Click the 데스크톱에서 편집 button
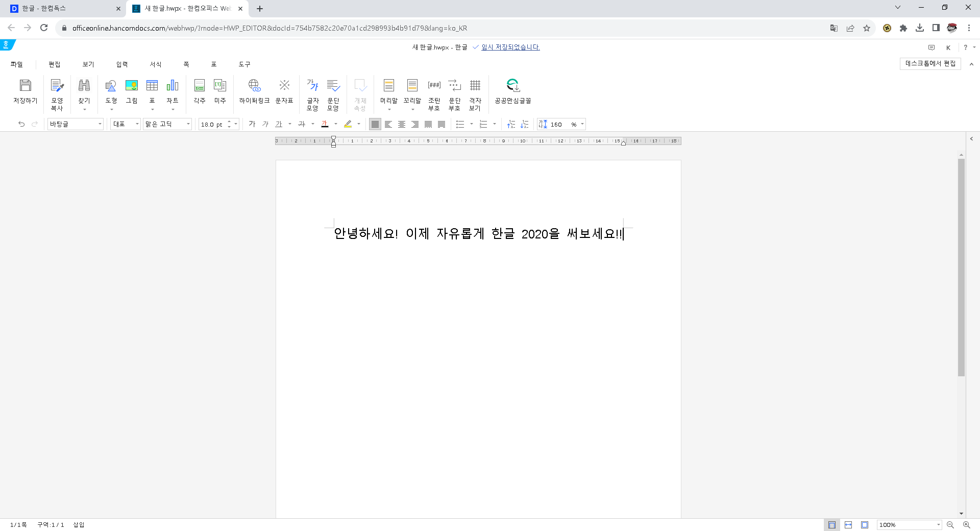 coord(930,64)
